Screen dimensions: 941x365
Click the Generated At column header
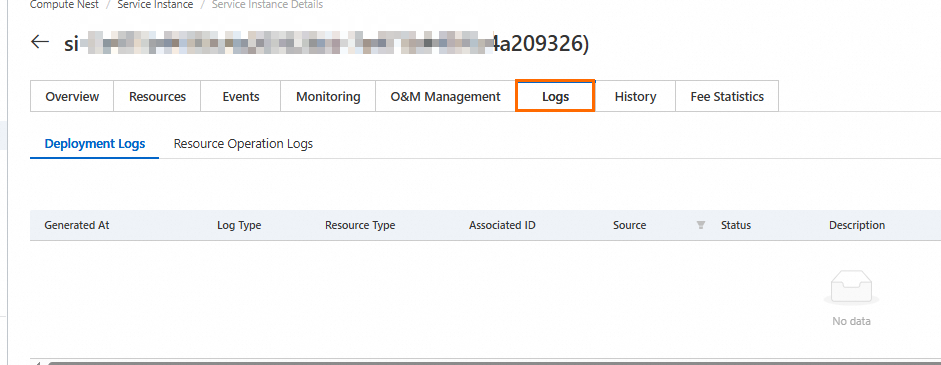(x=77, y=226)
